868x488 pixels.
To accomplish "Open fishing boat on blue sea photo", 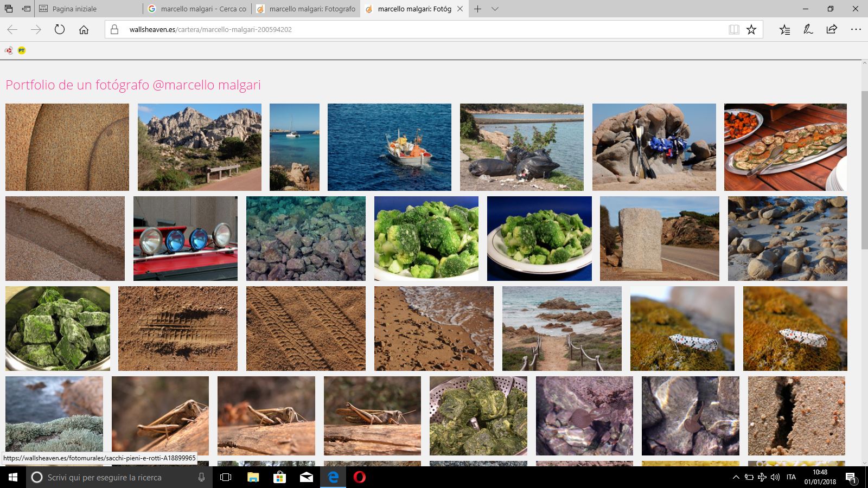I will click(x=390, y=147).
